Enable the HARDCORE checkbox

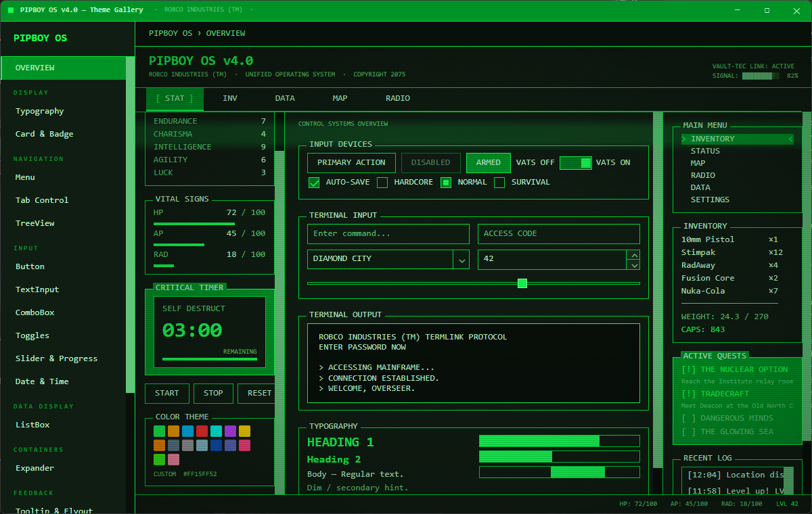coord(382,182)
